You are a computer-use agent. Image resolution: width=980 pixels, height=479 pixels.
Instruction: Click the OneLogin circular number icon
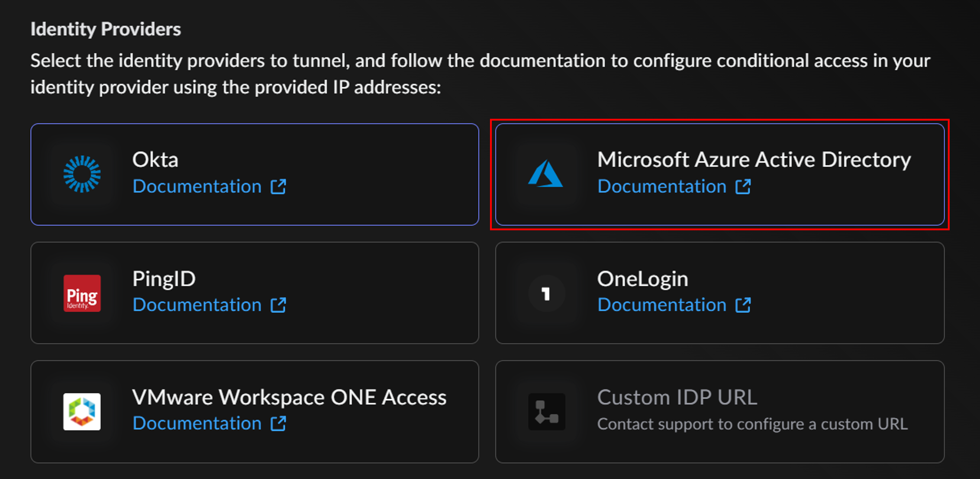pyautogui.click(x=546, y=293)
